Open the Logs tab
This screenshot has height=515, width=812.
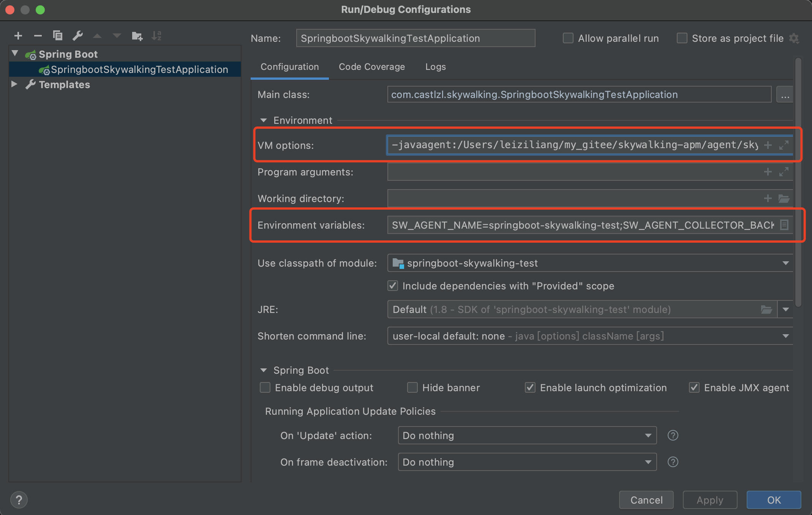click(435, 67)
